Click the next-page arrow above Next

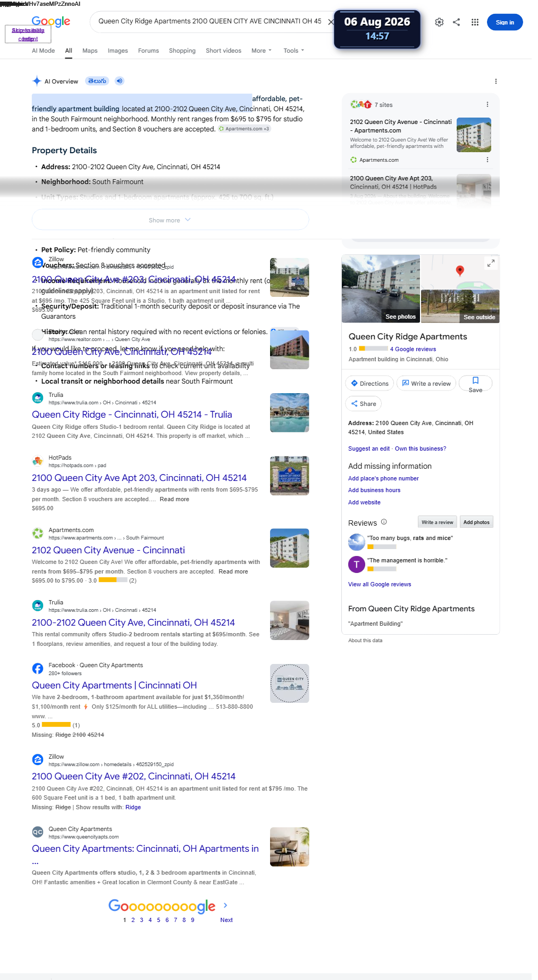click(225, 905)
